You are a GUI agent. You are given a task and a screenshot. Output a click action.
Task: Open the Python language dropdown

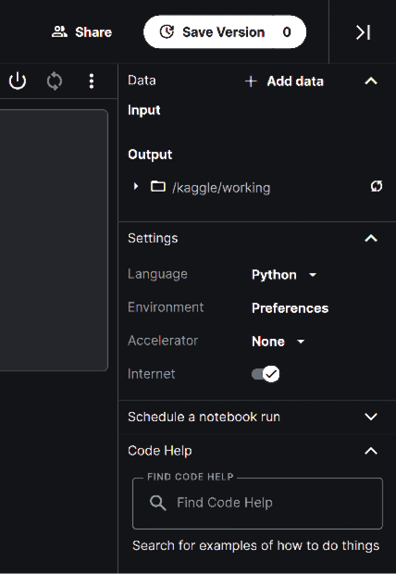pyautogui.click(x=284, y=275)
